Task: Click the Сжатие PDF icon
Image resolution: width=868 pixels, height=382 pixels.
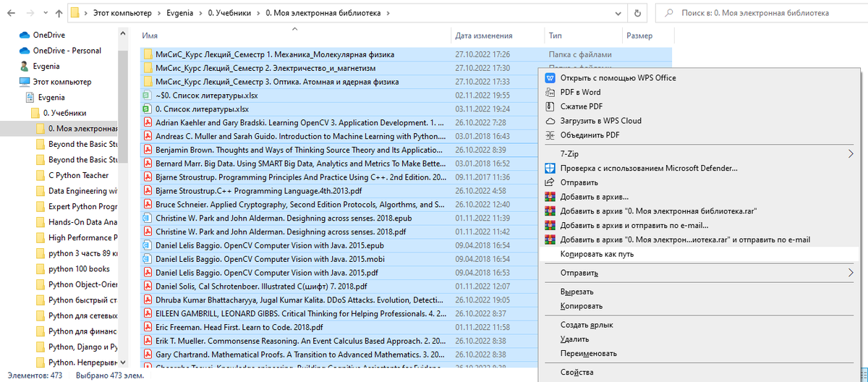Action: click(x=550, y=106)
